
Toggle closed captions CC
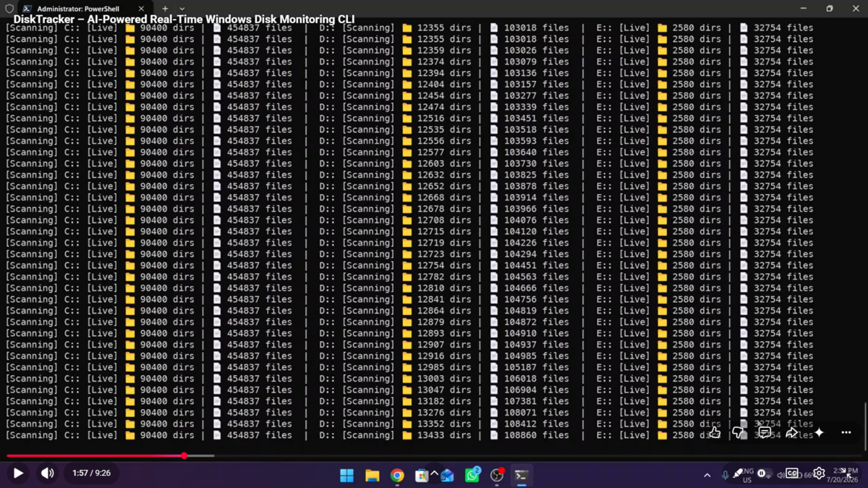pos(792,474)
